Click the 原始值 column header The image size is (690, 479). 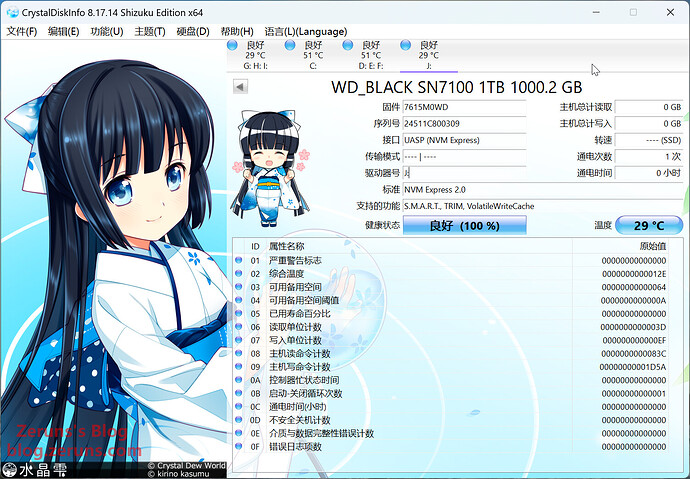tap(651, 246)
